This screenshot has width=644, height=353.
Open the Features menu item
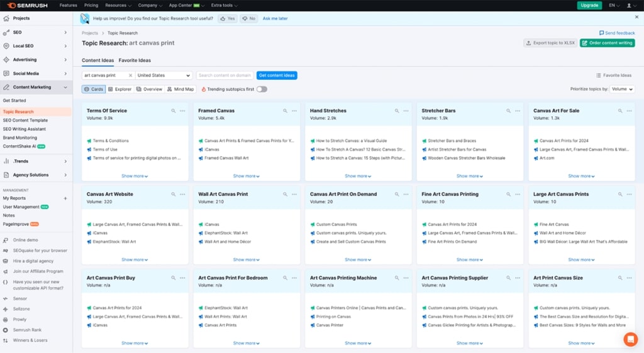pos(68,5)
